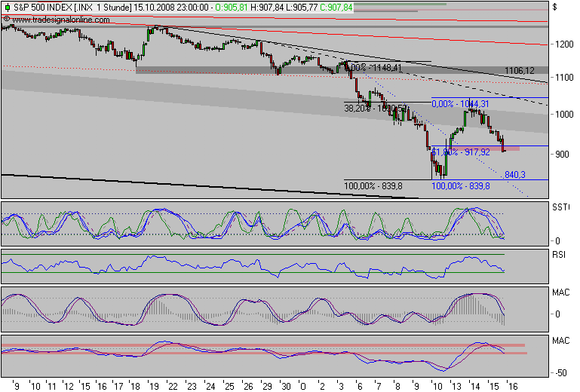Click the 1000 price axis value

coord(564,115)
